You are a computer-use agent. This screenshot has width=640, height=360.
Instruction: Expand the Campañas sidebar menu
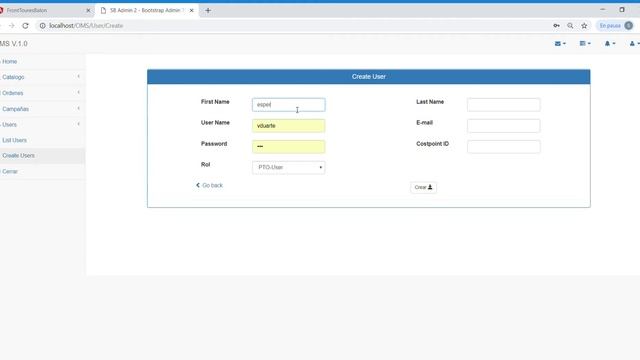click(x=41, y=109)
